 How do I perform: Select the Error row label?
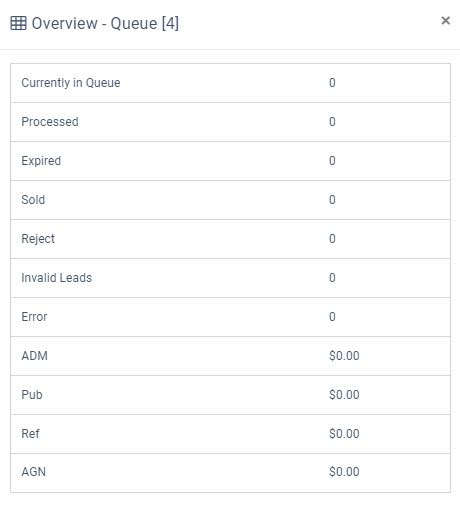(34, 317)
